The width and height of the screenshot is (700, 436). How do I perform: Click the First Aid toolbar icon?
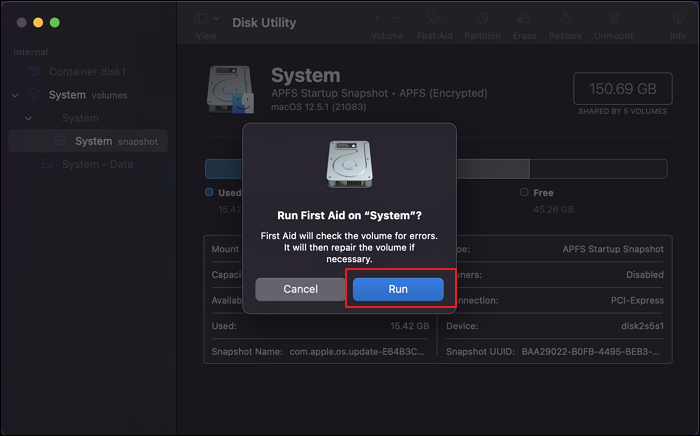pos(433,19)
